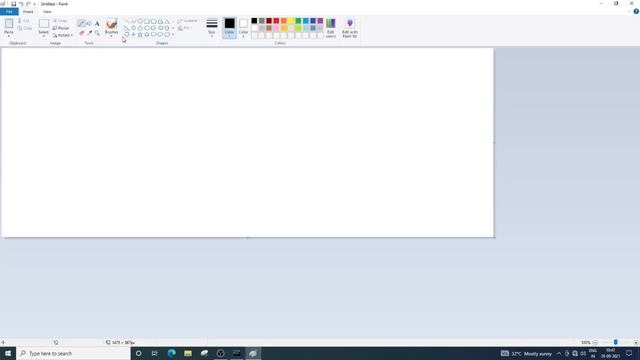Select the Fill with color bucket tool
The height and width of the screenshot is (360, 640).
point(89,23)
